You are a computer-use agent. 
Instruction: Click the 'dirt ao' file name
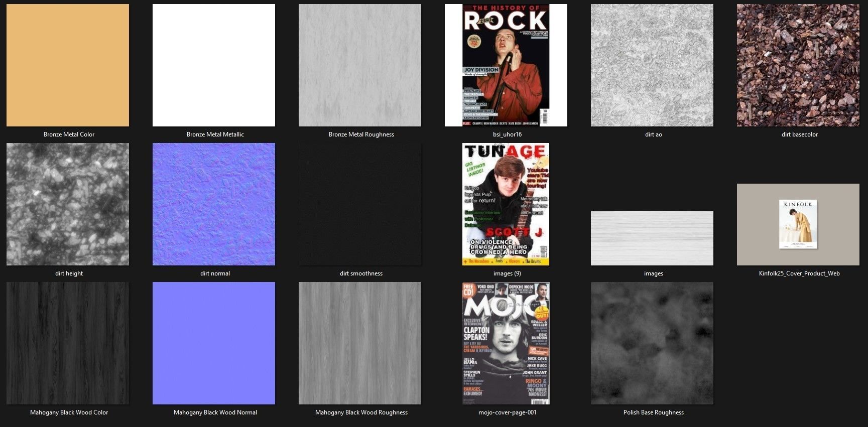(x=654, y=134)
